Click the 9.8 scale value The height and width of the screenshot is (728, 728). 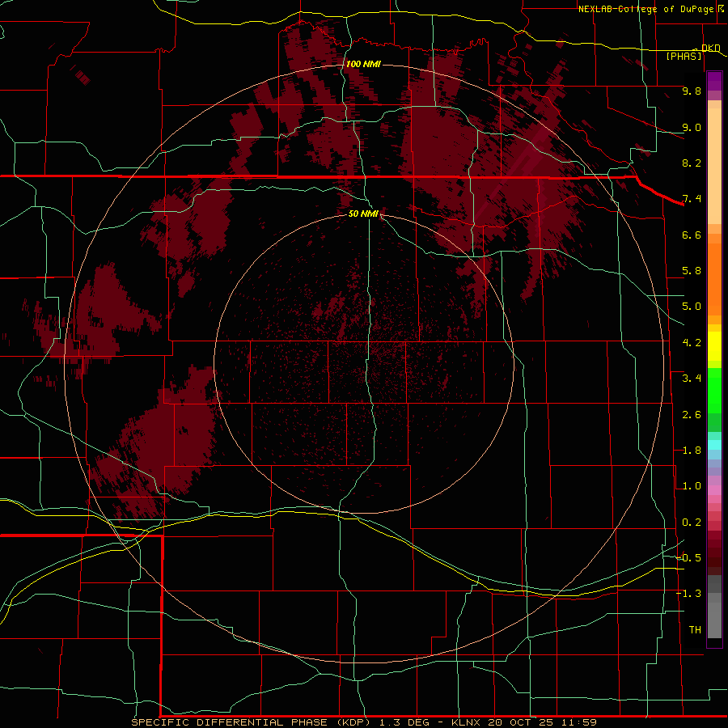(692, 91)
